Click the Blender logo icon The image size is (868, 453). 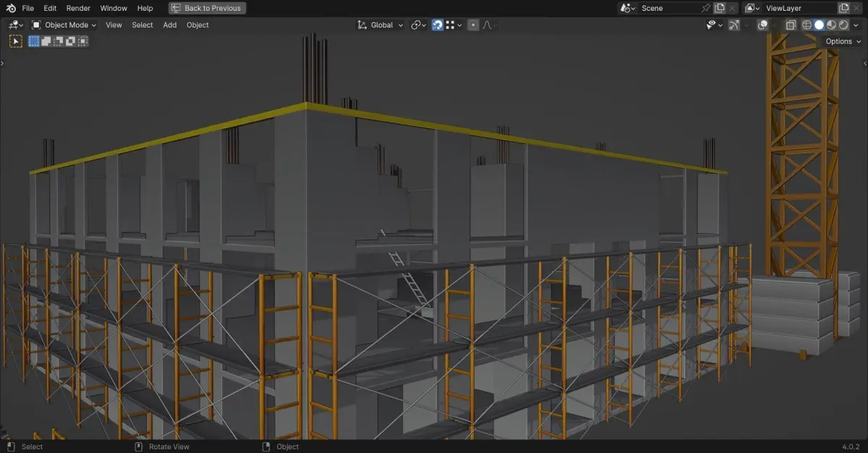point(9,8)
